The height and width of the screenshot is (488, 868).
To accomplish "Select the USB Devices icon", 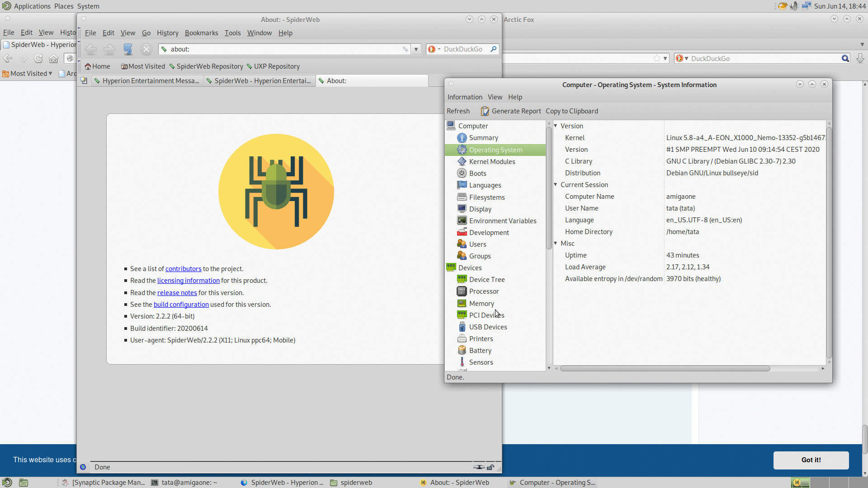I will click(462, 327).
